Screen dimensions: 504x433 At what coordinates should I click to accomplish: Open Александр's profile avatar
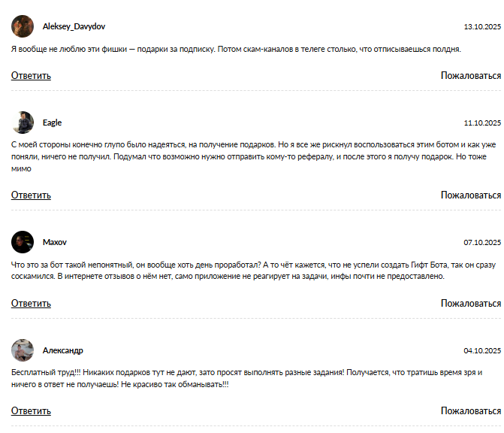[23, 350]
